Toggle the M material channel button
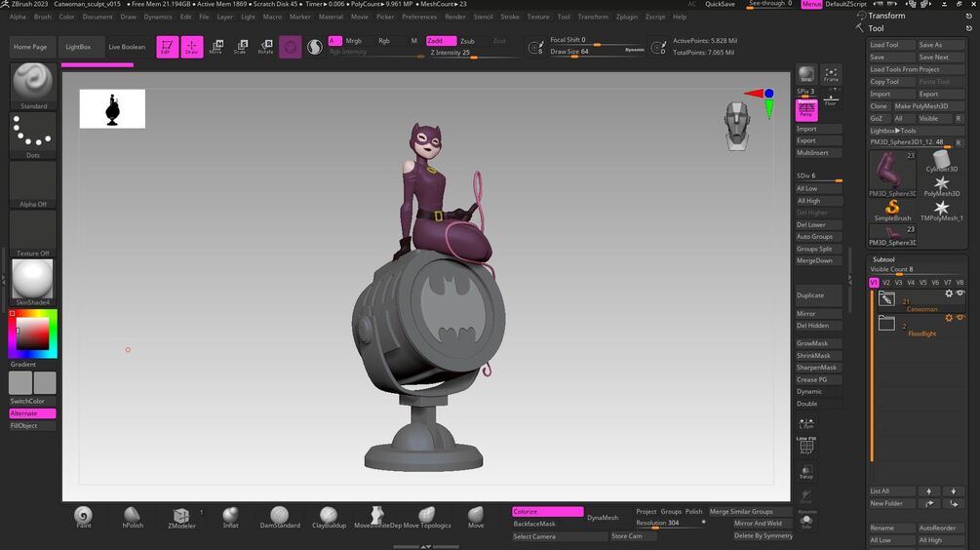Image resolution: width=980 pixels, height=550 pixels. point(413,41)
